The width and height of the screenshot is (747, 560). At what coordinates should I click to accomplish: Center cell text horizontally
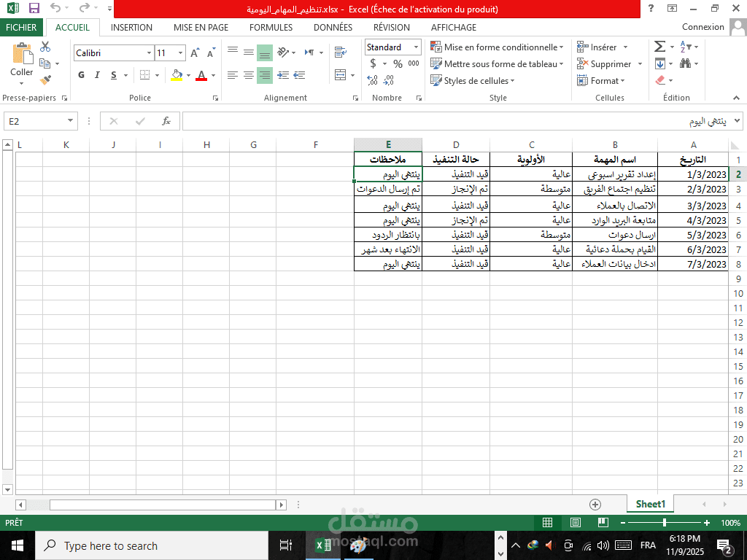pyautogui.click(x=249, y=75)
